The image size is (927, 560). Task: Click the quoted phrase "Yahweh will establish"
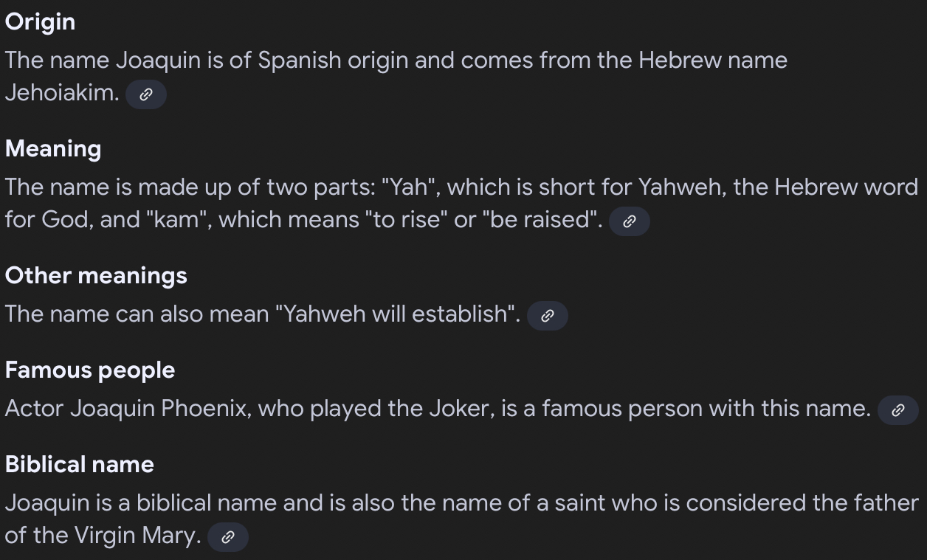click(x=397, y=314)
